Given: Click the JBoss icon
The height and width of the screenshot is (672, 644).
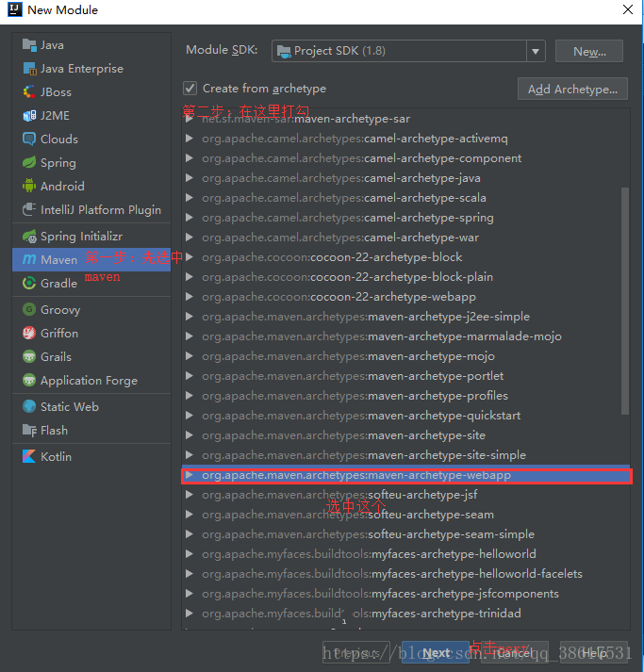Looking at the screenshot, I should [29, 92].
